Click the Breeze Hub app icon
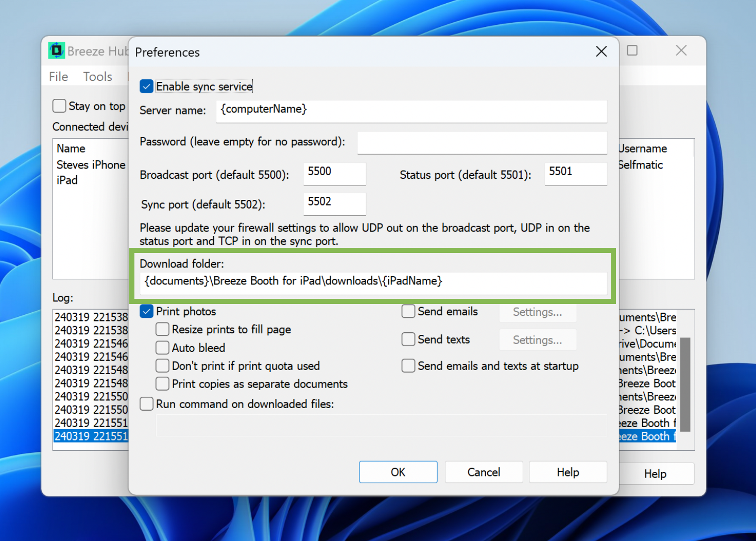The image size is (756, 541). click(57, 51)
